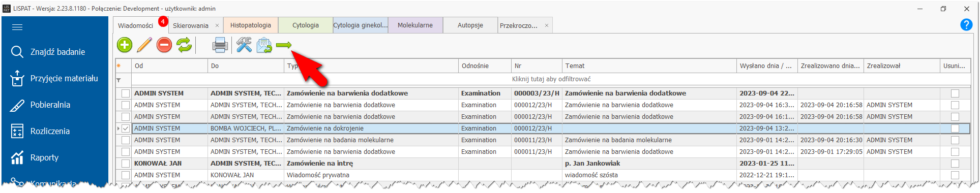Screen dimensions: 980x193
Task: Click the printer icon in toolbar
Action: [x=220, y=45]
